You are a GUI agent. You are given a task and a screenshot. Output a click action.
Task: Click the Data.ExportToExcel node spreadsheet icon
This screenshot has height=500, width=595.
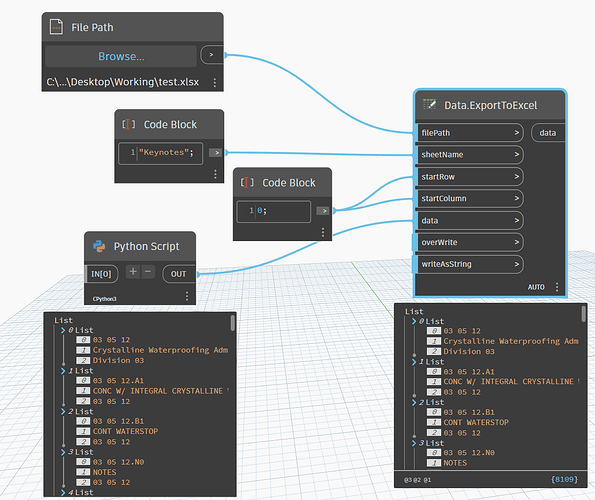point(429,104)
